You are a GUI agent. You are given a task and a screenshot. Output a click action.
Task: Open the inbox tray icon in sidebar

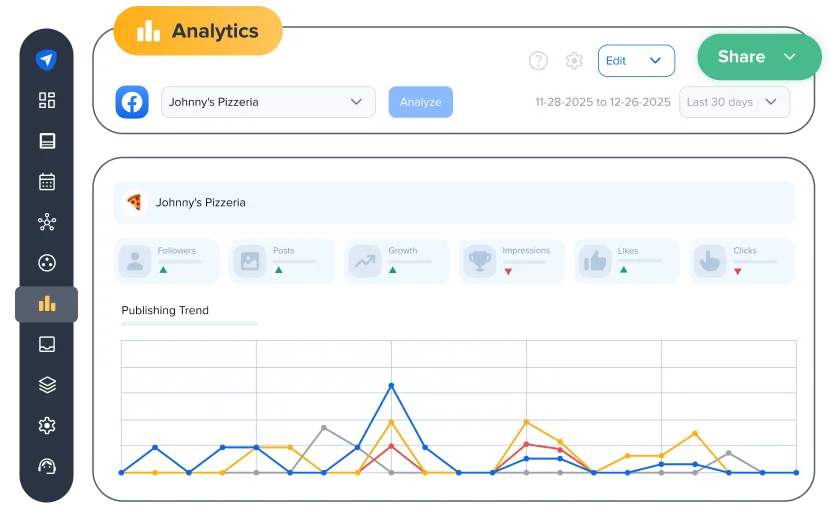(47, 344)
